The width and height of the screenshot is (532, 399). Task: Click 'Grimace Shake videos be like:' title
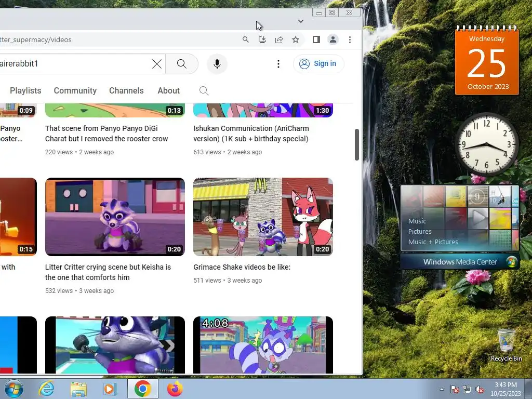[242, 267]
